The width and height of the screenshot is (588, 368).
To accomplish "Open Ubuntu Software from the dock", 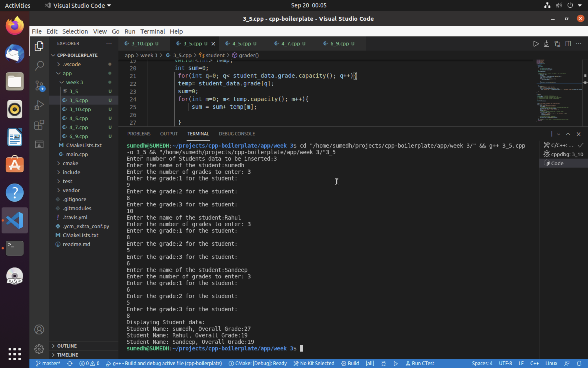I will coord(14,165).
